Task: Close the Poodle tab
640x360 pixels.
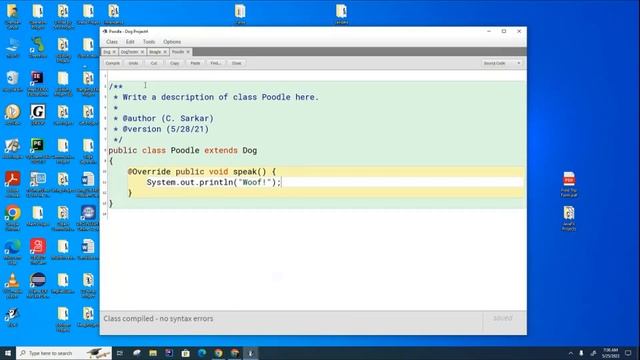Action: coord(188,52)
